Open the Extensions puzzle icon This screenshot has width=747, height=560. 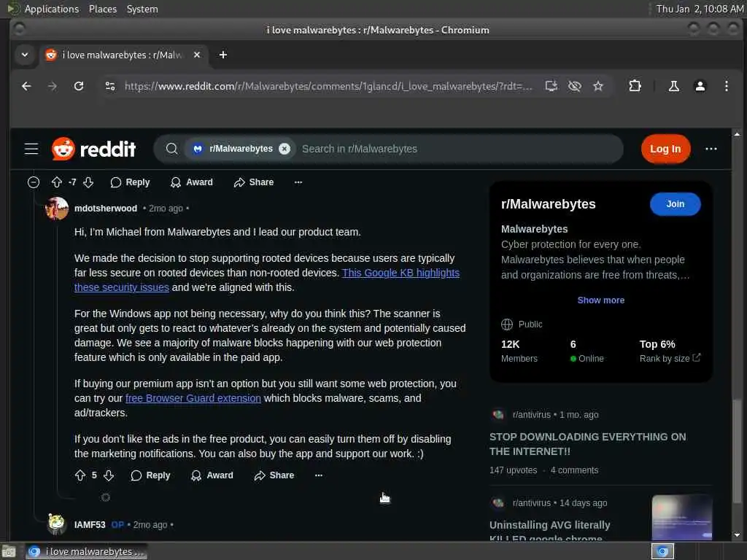click(x=635, y=86)
